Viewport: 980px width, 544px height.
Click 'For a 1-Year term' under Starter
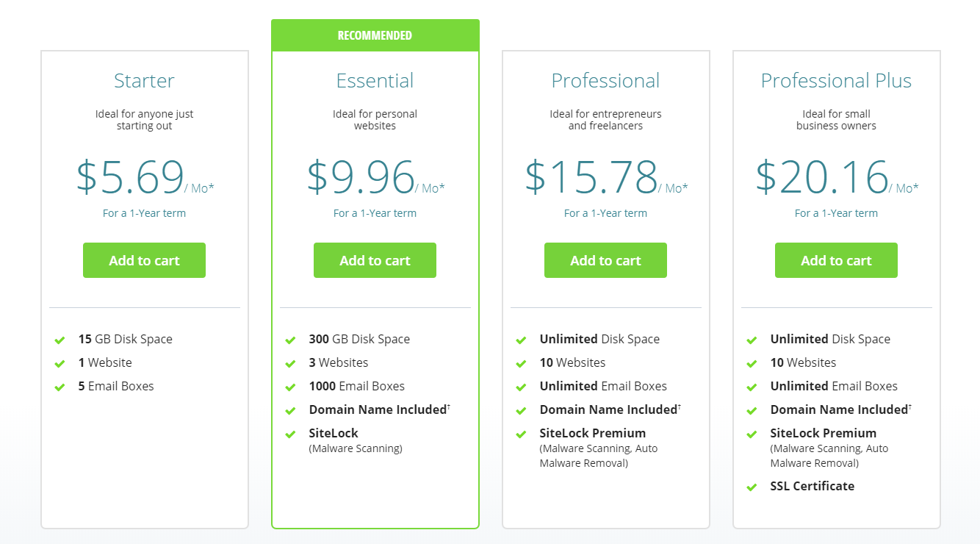[144, 213]
